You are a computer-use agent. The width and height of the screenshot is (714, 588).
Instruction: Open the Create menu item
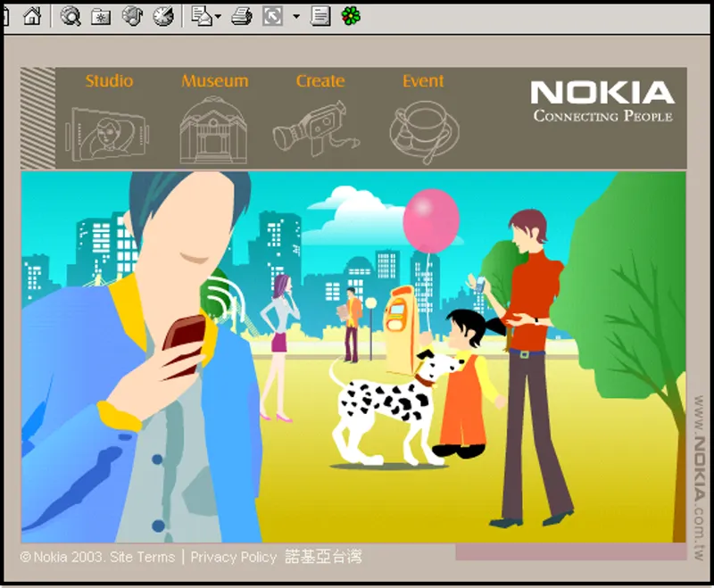(320, 81)
